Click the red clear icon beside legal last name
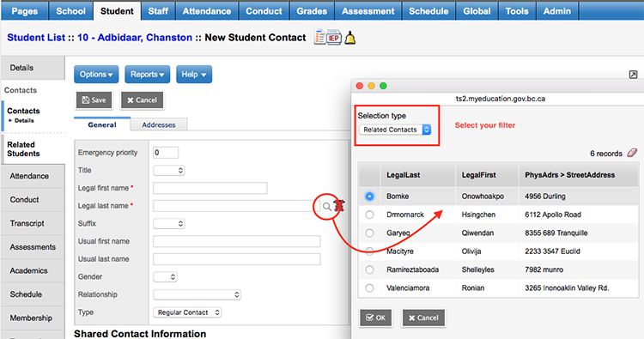Screen dimensions: 644x339 point(339,206)
